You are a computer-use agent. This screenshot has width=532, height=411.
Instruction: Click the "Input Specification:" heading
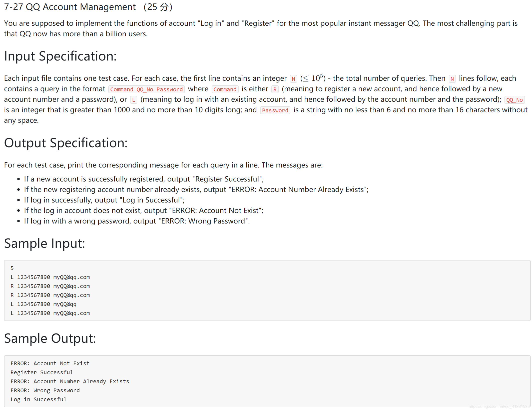pyautogui.click(x=60, y=56)
